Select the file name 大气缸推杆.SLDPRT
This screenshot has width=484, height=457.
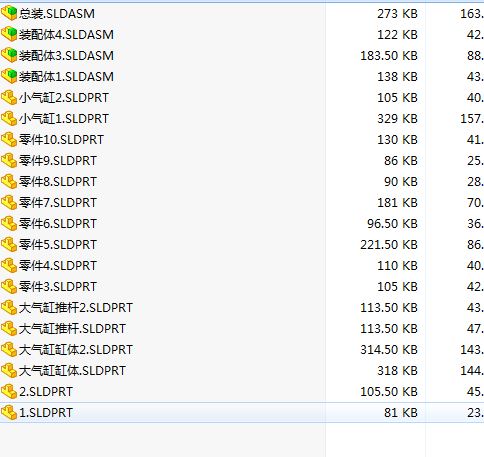pos(72,329)
